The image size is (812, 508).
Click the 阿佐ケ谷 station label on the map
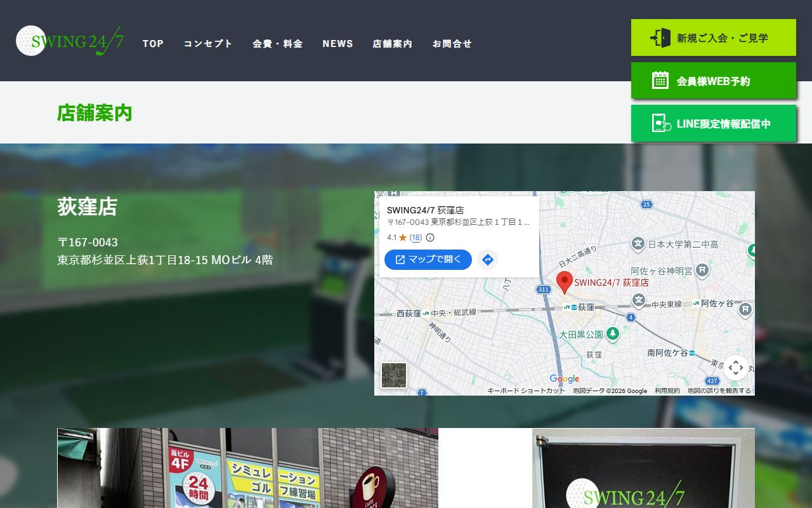pyautogui.click(x=717, y=304)
